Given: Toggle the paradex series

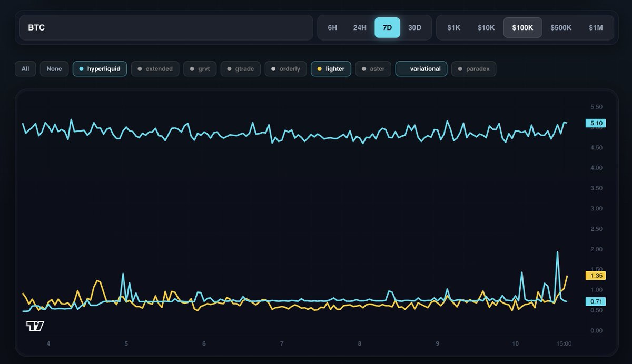Looking at the screenshot, I should 473,69.
